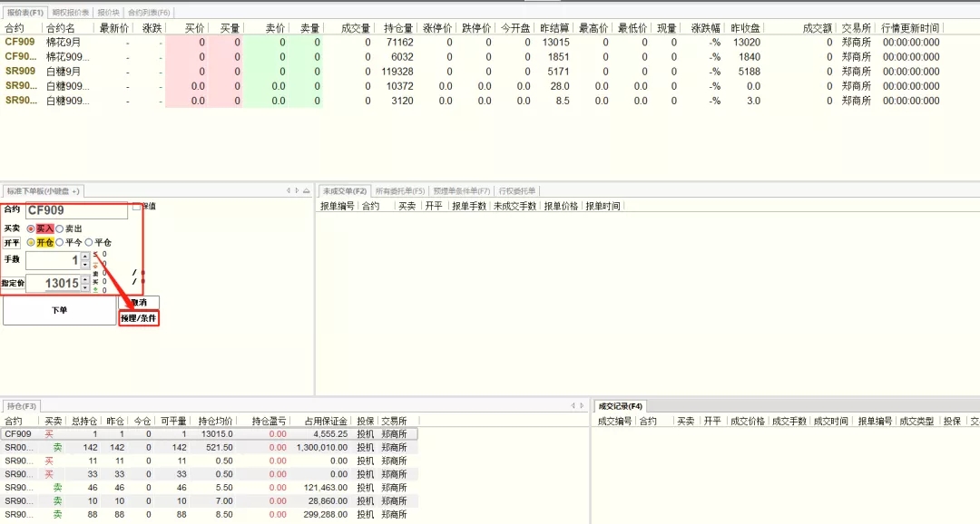Click the 预埋/条件 button
The height and width of the screenshot is (524, 980).
point(139,318)
